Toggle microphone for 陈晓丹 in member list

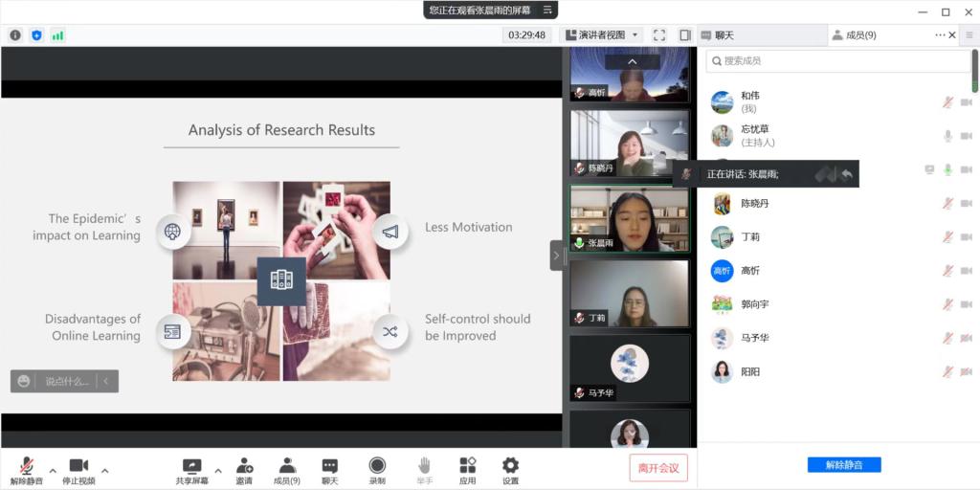click(x=948, y=203)
